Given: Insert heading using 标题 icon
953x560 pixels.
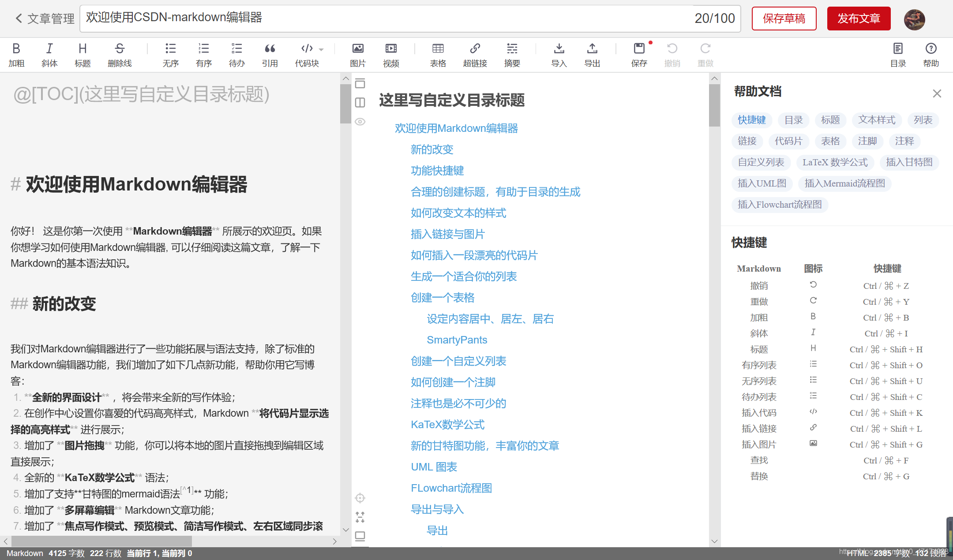Looking at the screenshot, I should [x=83, y=55].
